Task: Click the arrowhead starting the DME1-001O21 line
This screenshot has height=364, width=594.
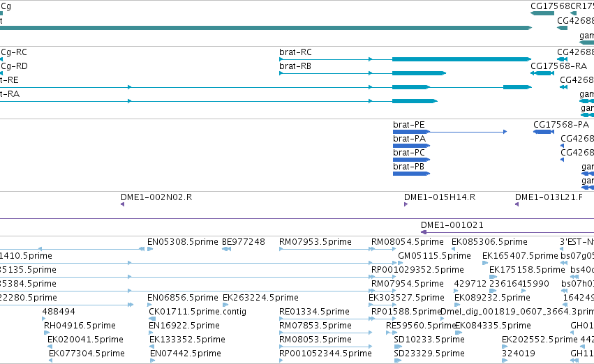Action: pos(424,232)
